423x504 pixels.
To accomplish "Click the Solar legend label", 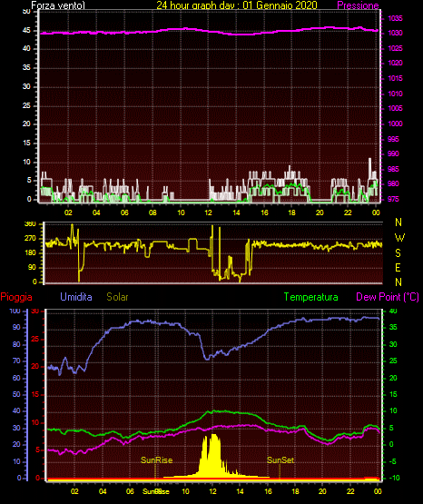I will click(x=117, y=297).
